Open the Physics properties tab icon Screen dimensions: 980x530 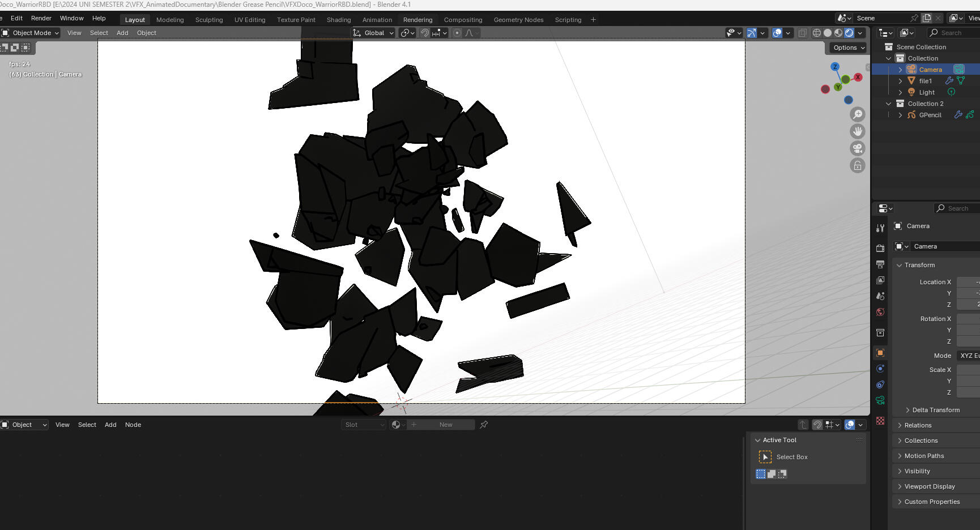pos(880,369)
